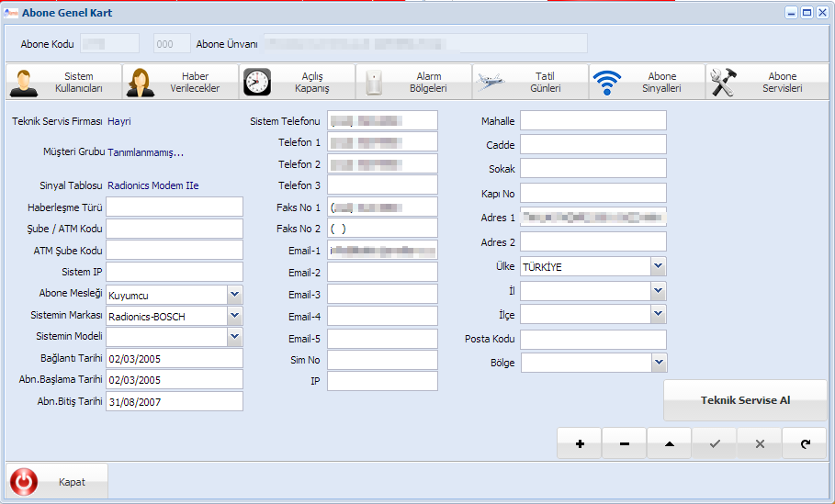Click the Tatil Günleri airplane icon
Image resolution: width=835 pixels, height=504 pixels.
[x=491, y=82]
